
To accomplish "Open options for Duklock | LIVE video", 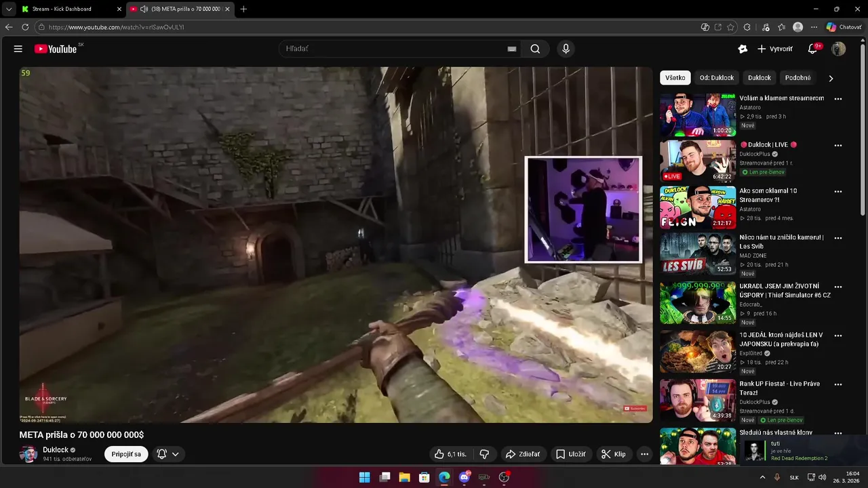I will click(x=838, y=146).
